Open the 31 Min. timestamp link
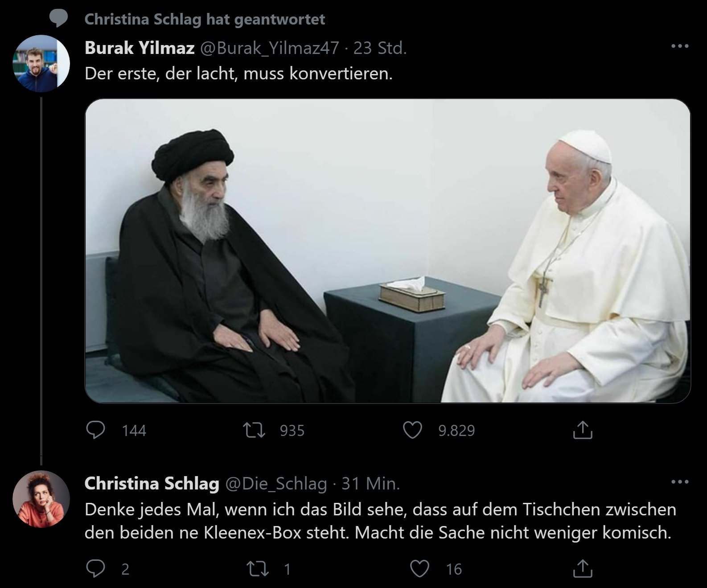Image resolution: width=707 pixels, height=588 pixels. [370, 484]
